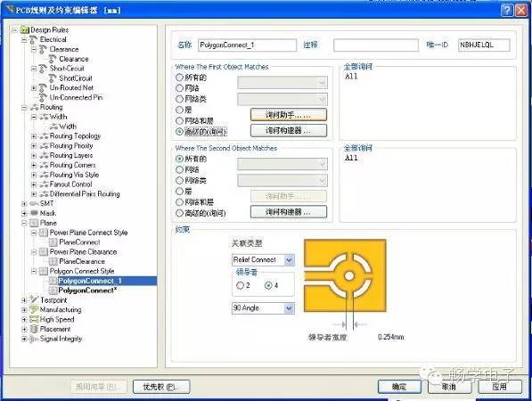532x401 pixels.
Task: Click the 名称 PolygonConnect_1 name field
Action: point(248,45)
